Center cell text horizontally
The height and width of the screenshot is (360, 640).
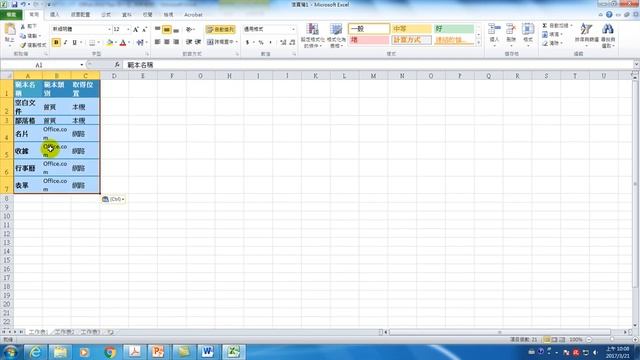pyautogui.click(x=167, y=42)
